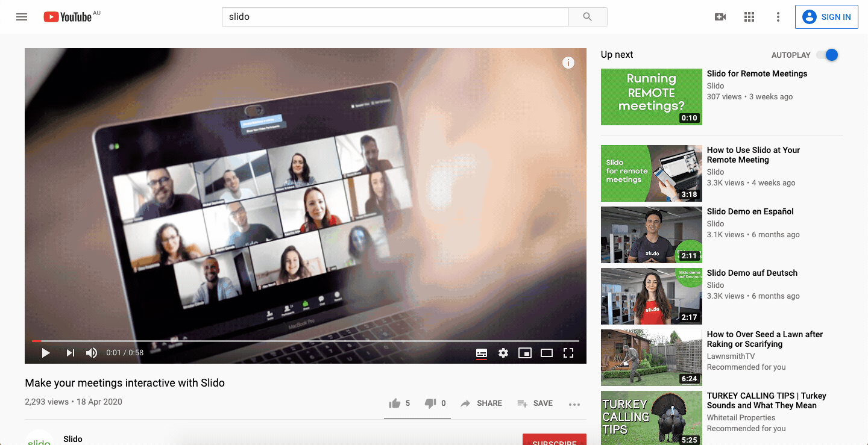
Task: Click the Whitetail Properties channel name
Action: pyautogui.click(x=741, y=418)
